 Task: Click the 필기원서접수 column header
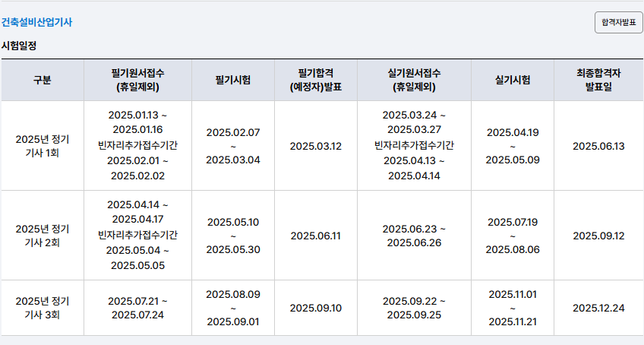tap(137, 80)
